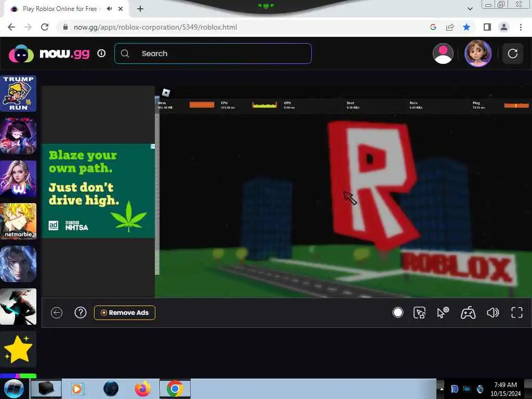Click the AdChoices icon on the ad

point(153,146)
